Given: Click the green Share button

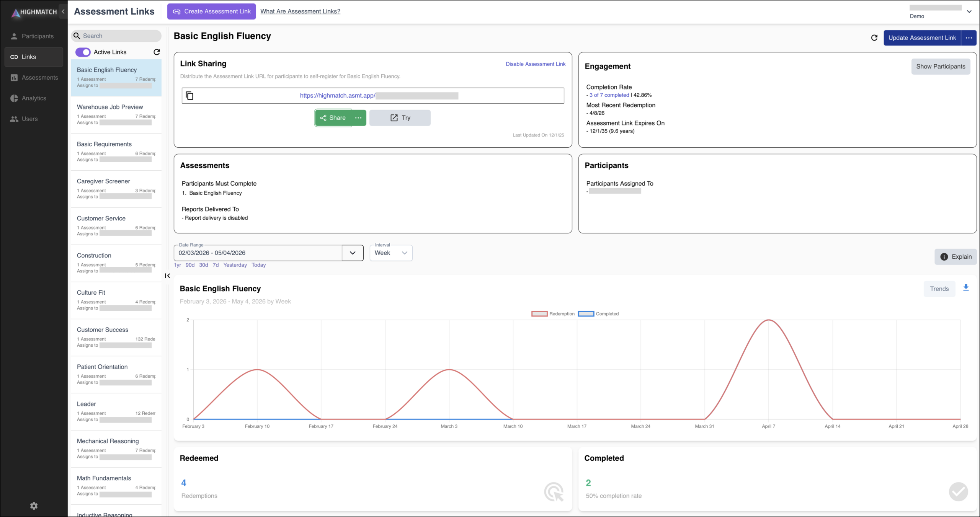Looking at the screenshot, I should (x=333, y=118).
